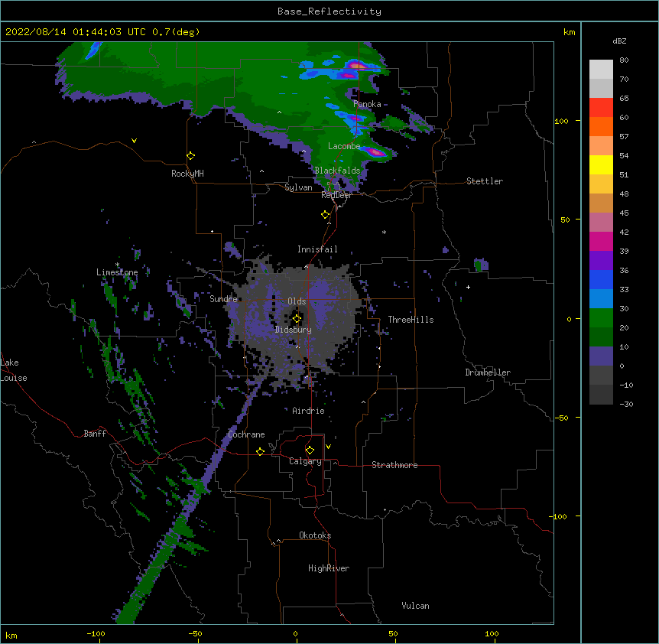The image size is (659, 644).
Task: Click the RedDeer city label
Action: 336,195
